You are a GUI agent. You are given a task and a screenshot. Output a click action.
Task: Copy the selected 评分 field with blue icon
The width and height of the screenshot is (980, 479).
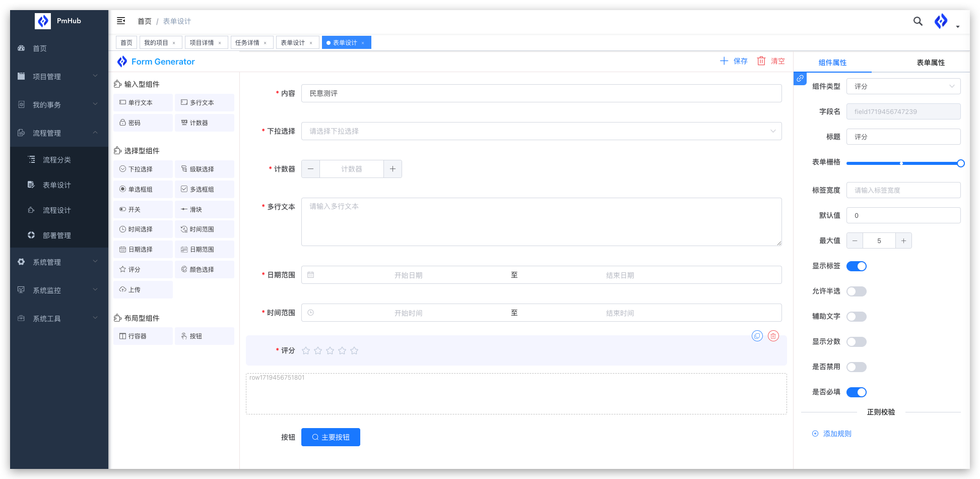757,336
